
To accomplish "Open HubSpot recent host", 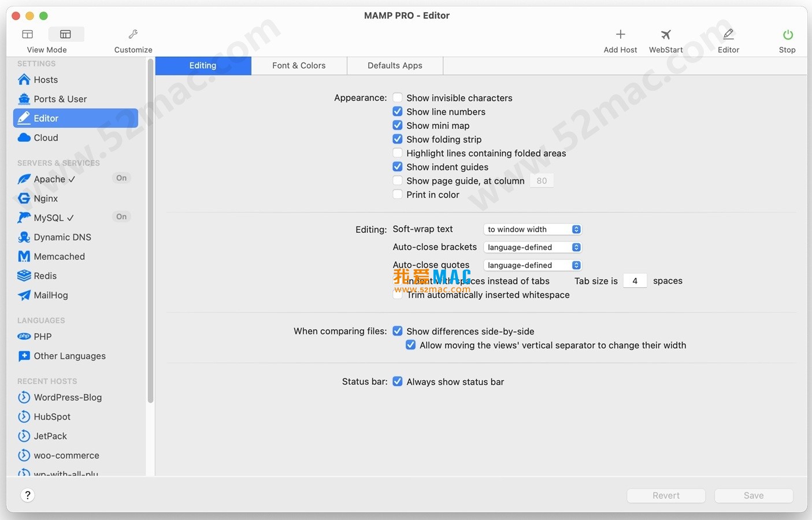I will point(76,417).
